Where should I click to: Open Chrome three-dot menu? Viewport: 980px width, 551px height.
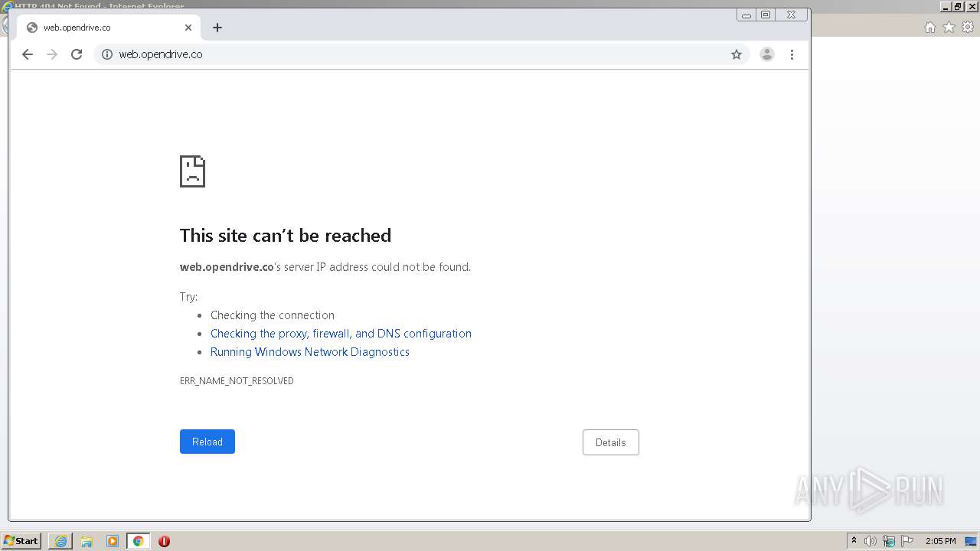[x=792, y=54]
